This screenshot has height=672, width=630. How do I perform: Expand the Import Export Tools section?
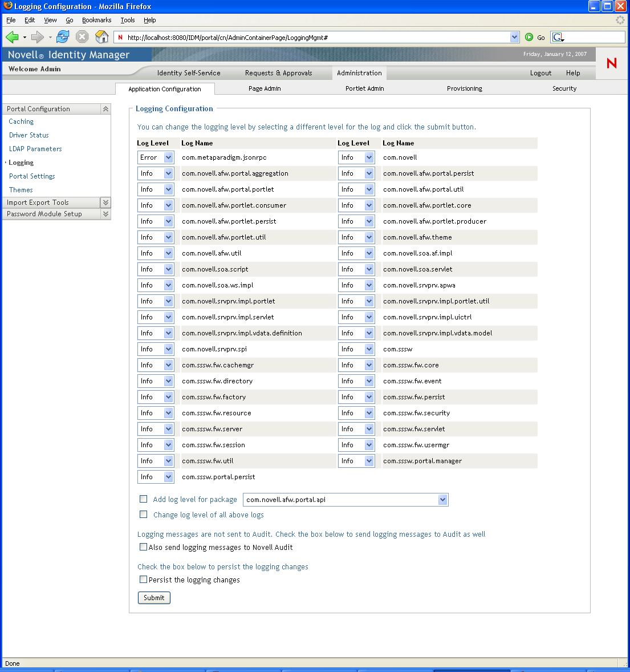click(x=105, y=203)
